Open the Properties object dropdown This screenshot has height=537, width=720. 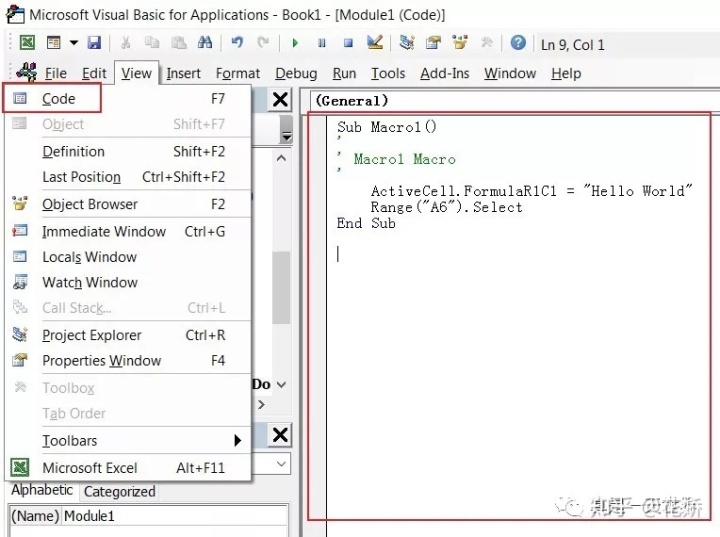click(x=281, y=464)
